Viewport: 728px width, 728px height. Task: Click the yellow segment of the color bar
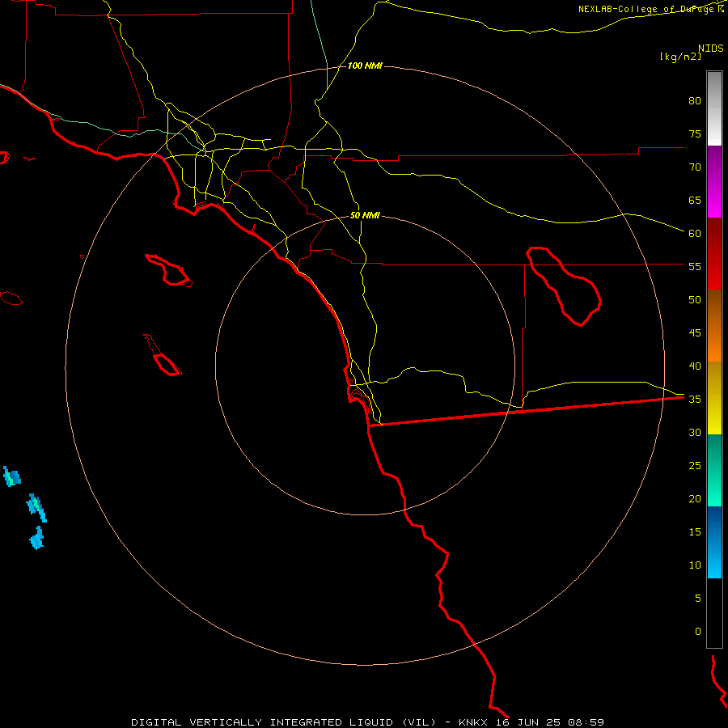(714, 398)
